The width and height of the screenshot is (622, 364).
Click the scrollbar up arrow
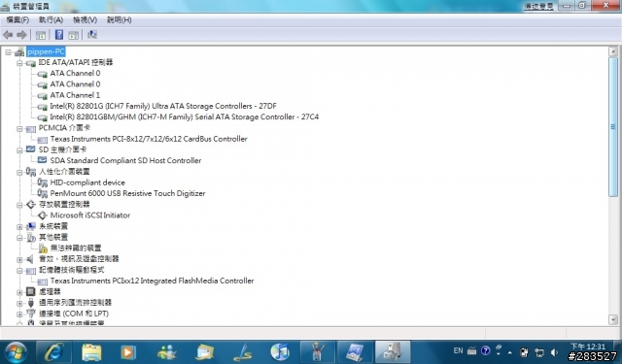point(613,51)
